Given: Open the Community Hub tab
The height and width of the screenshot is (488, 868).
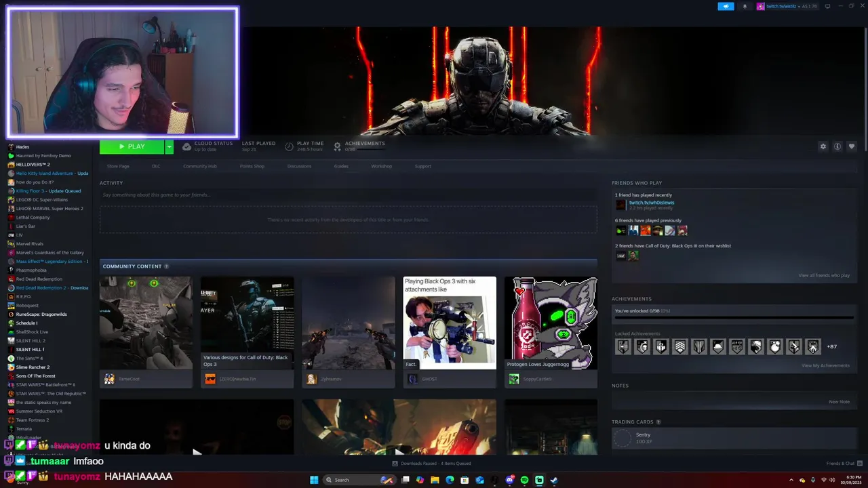Looking at the screenshot, I should (x=200, y=166).
